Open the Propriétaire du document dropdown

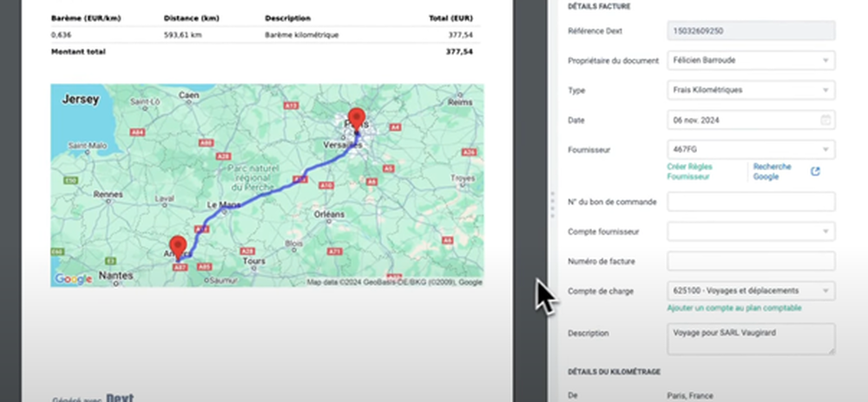(751, 61)
